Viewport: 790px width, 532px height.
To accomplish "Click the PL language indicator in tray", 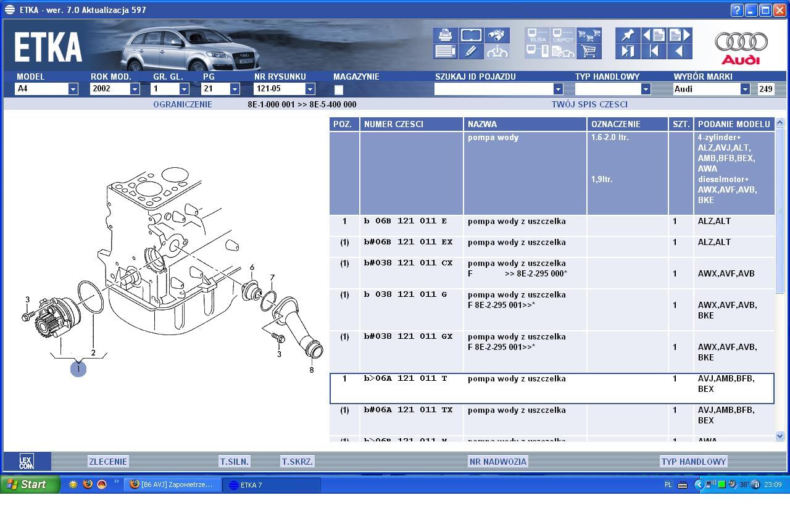I will (x=668, y=485).
